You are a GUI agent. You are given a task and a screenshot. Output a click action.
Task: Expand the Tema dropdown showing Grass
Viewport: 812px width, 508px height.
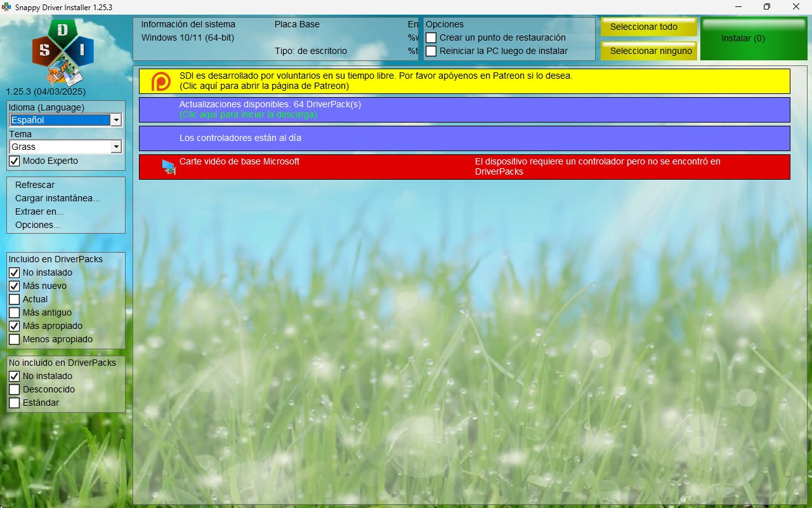[x=115, y=147]
